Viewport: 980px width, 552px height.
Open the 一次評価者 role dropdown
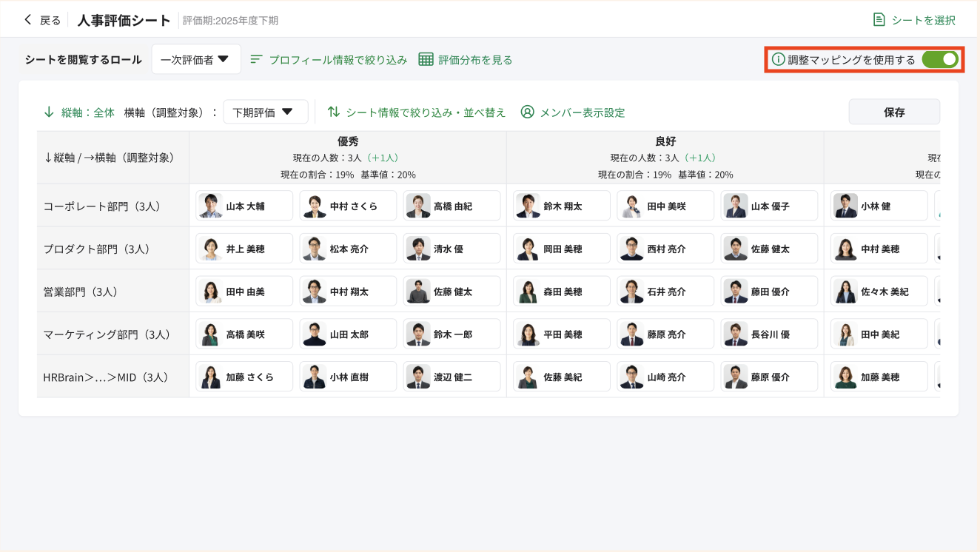196,58
